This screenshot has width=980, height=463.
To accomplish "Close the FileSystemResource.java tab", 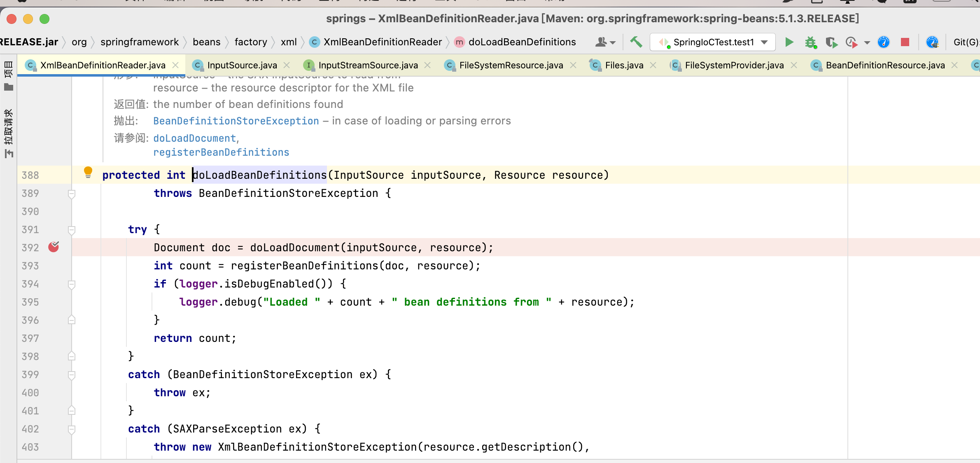I will click(x=573, y=65).
